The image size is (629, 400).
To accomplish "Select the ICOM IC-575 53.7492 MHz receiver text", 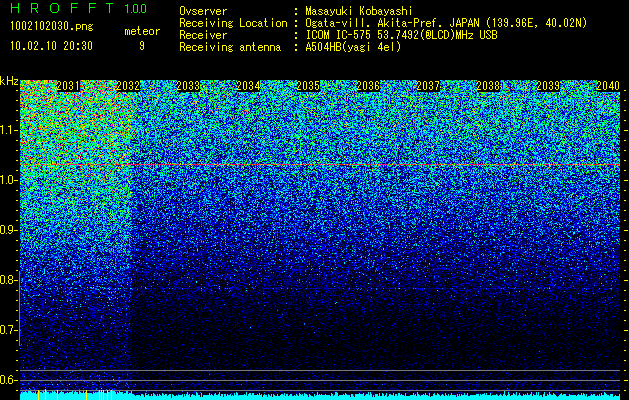I will 401,35.
